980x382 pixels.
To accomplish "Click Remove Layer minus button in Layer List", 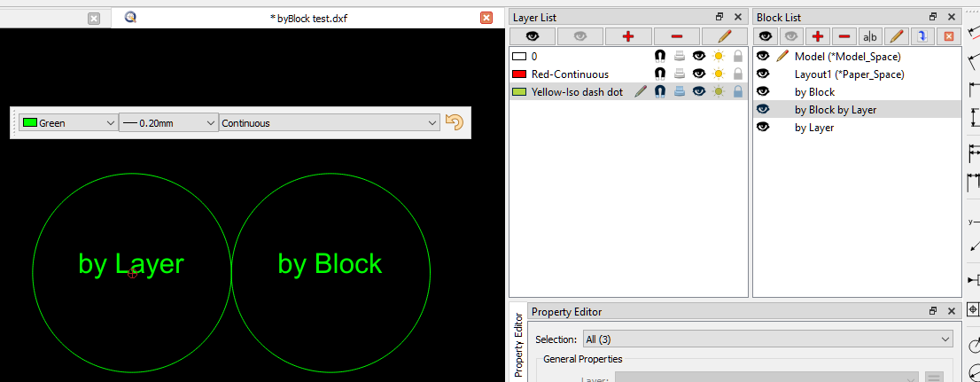I will click(x=676, y=36).
